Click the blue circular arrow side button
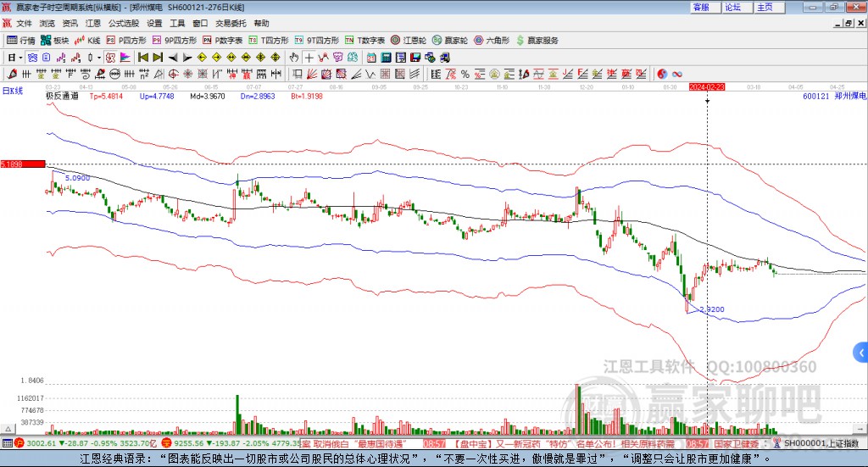 (861, 352)
